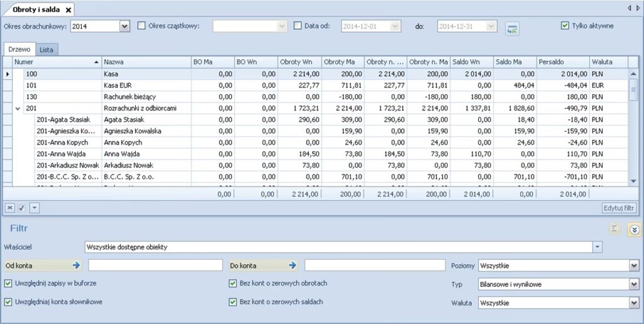Click the Edytuj filtr button
Viewport: 644px width, 324px height.
pos(620,207)
